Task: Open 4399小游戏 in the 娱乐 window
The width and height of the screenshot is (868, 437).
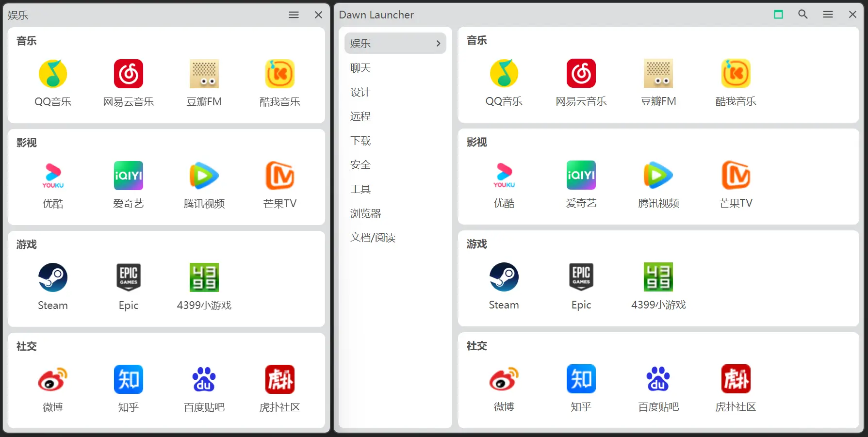Action: pyautogui.click(x=204, y=286)
